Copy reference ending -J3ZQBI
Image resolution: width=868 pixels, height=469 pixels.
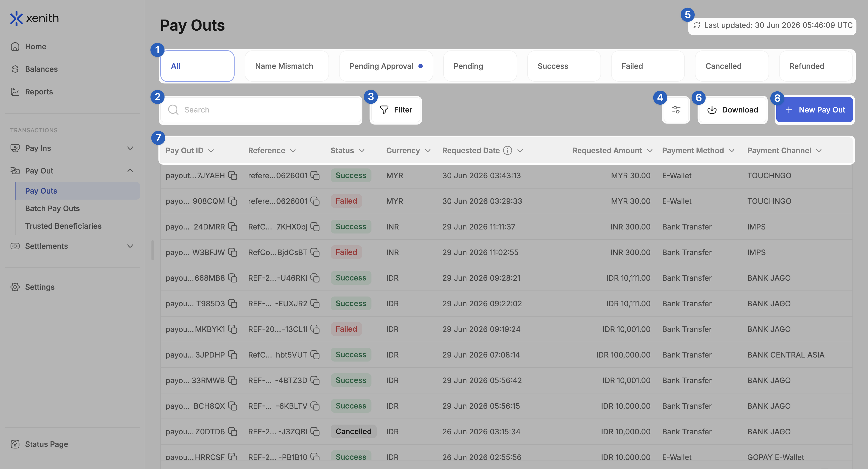pyautogui.click(x=315, y=432)
